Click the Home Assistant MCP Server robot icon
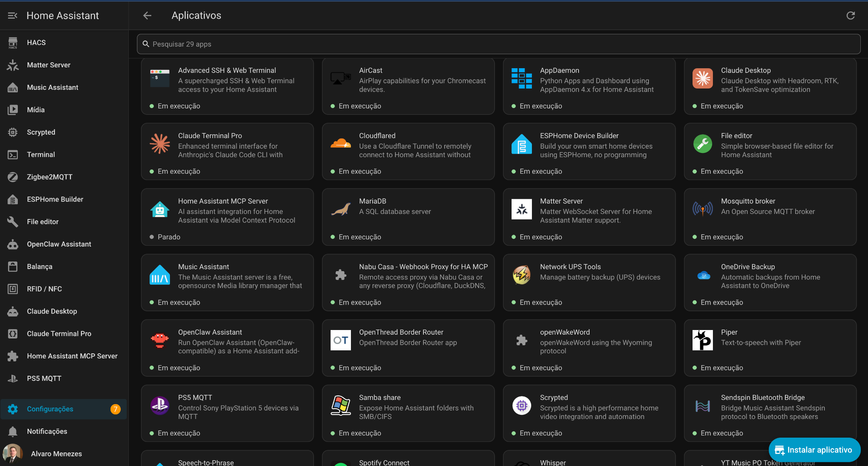 click(x=160, y=209)
